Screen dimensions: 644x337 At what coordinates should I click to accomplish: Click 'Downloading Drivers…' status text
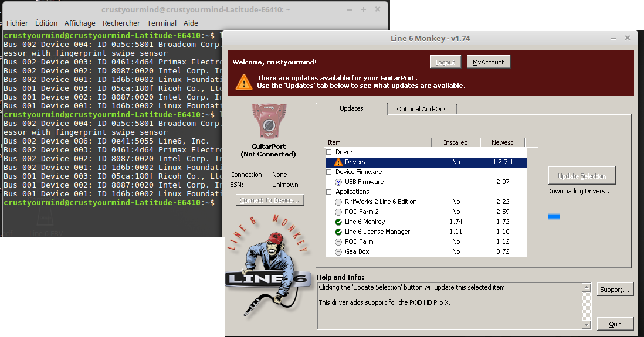579,191
